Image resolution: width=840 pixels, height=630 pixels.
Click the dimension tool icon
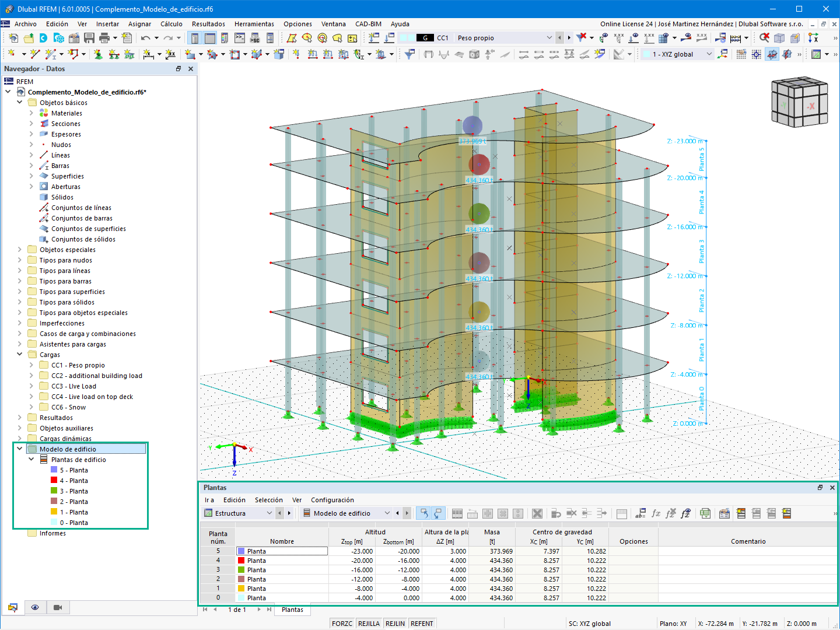148,54
